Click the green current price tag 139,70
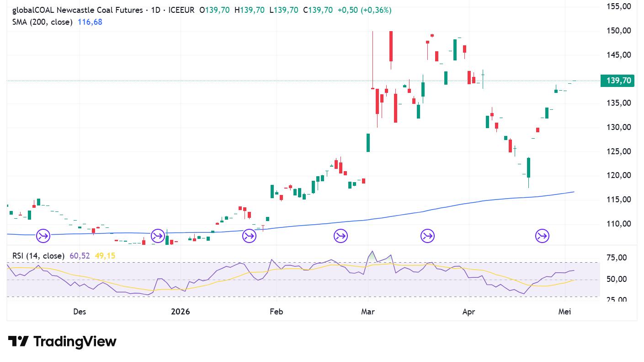Screen dimensions: 644x362 point(618,81)
